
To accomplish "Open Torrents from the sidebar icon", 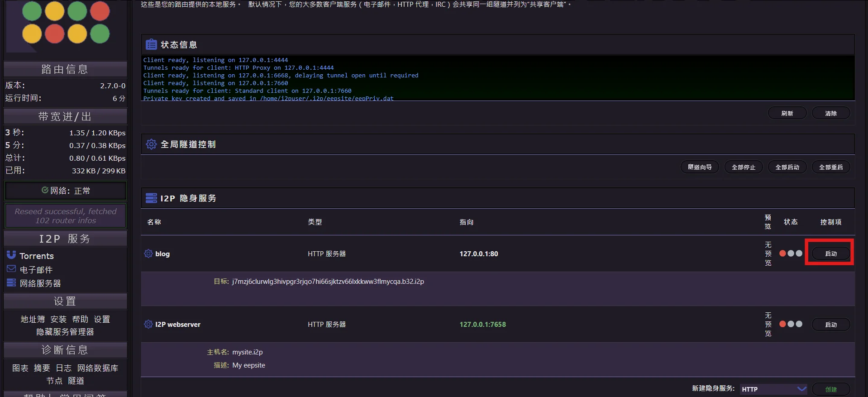I will point(11,255).
